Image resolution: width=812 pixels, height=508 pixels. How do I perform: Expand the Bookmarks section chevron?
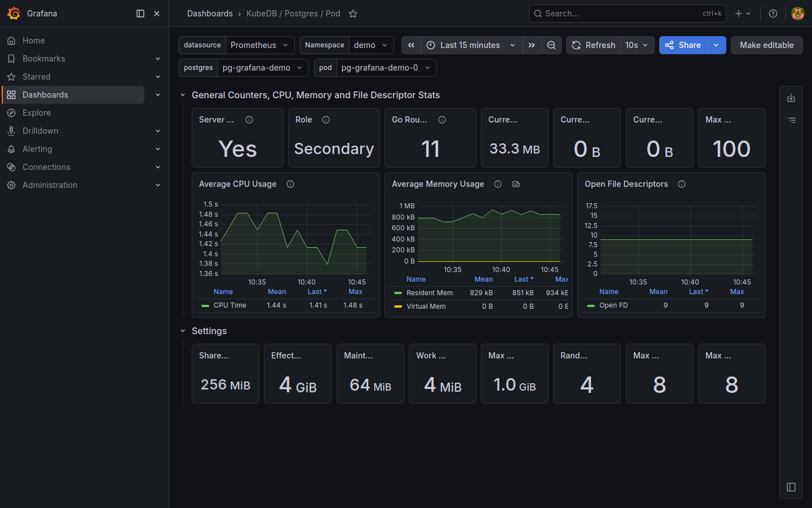(158, 59)
